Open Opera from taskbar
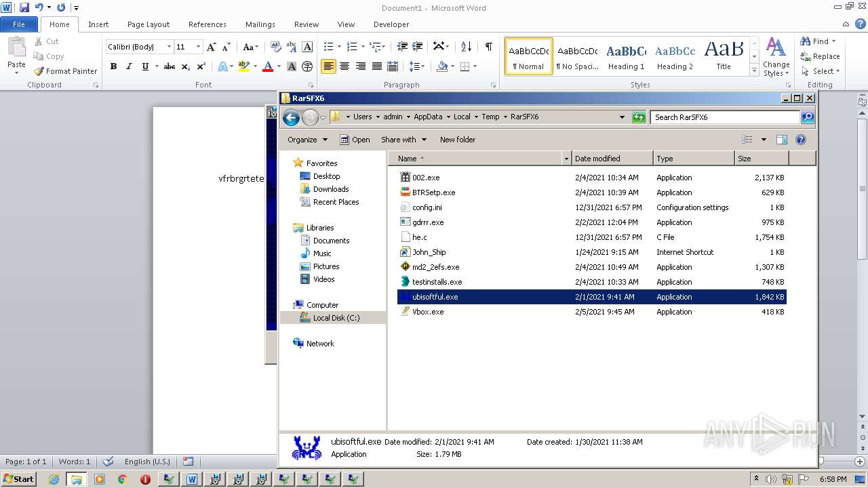Screen dimensions: 868x488 tap(145, 479)
